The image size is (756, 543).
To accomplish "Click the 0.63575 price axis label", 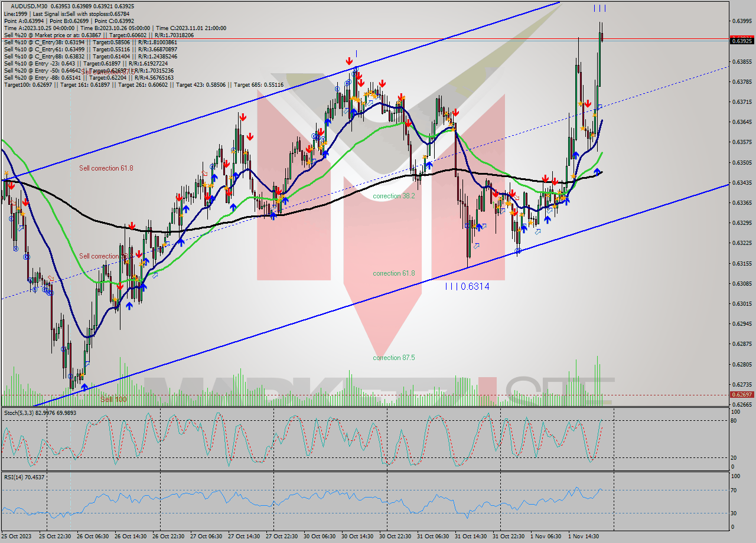I will coord(742,142).
